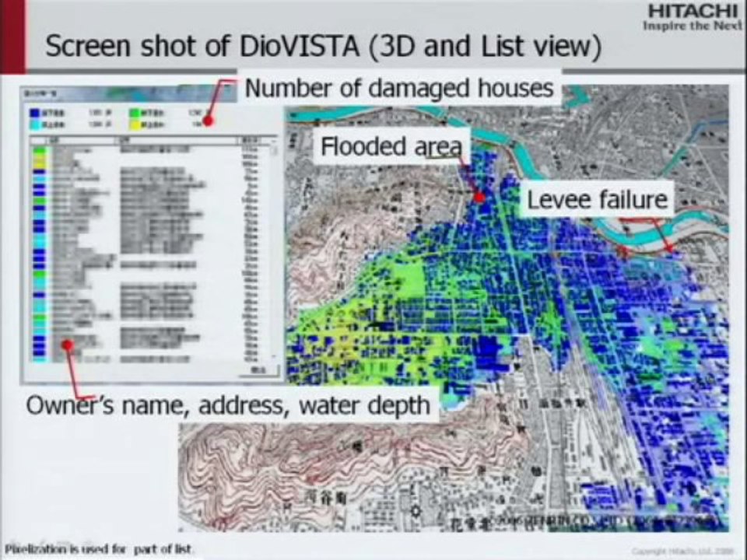Screen dimensions: 747x560
Task: Click the "Pixelization is used for part of list" note
Action: click(98, 549)
